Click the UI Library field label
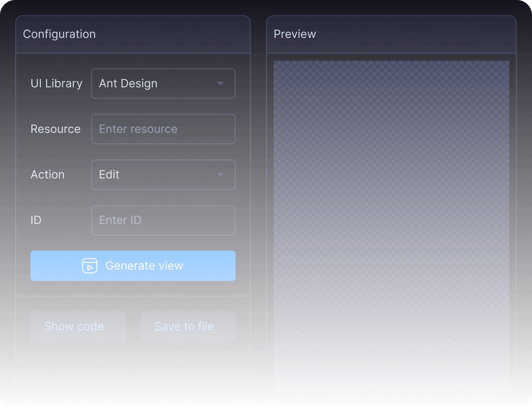532x410 pixels. pos(56,84)
